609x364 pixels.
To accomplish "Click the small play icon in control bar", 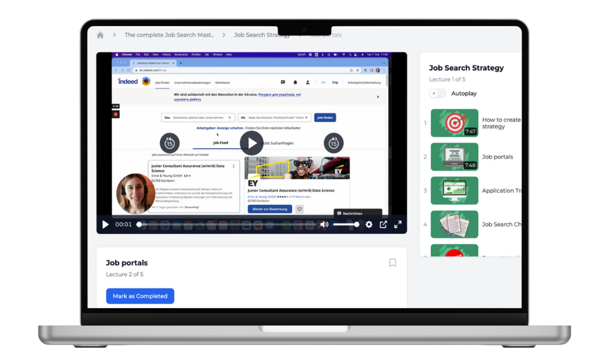I will click(x=105, y=224).
